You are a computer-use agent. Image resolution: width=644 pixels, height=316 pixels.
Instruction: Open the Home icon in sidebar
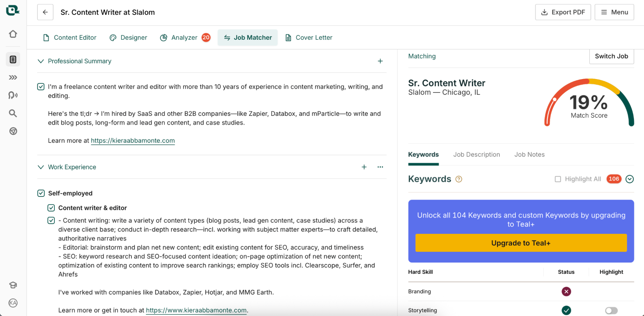13,34
